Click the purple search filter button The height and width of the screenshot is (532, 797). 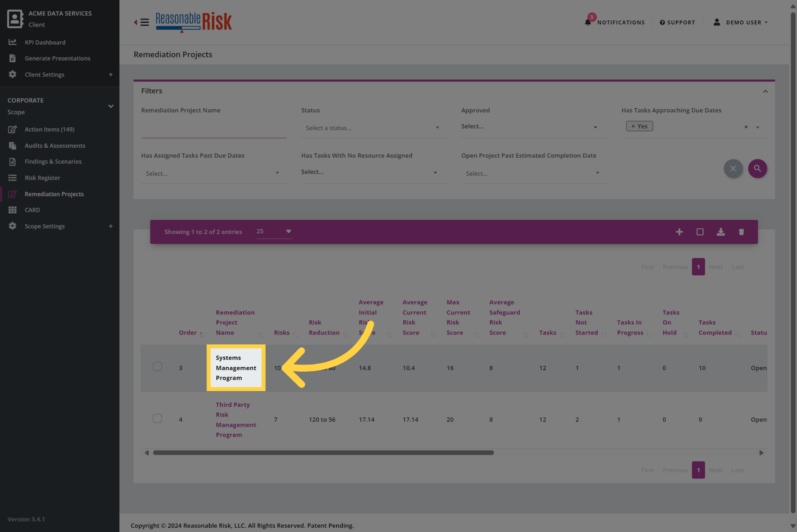point(757,169)
